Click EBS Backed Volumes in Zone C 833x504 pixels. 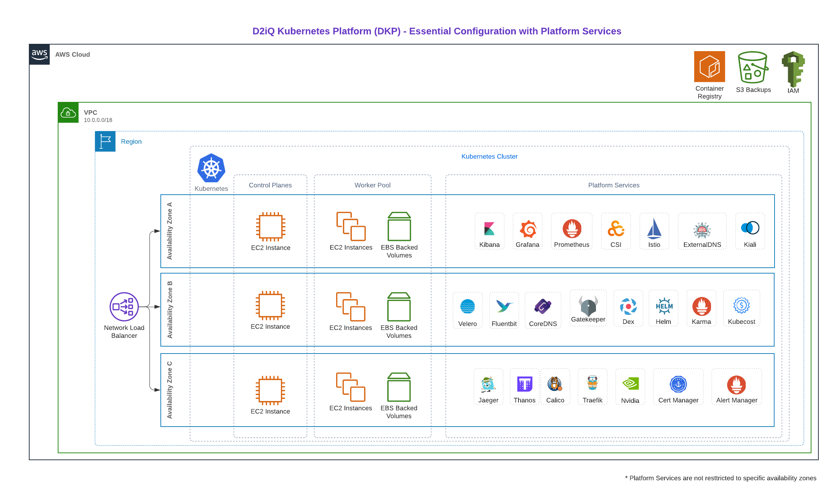point(399,387)
